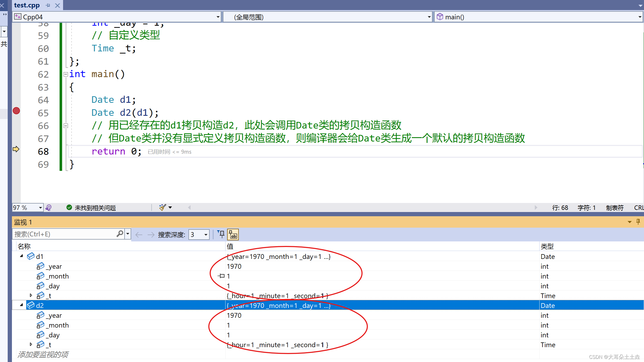Click the left side panel collapse arrow

[5, 14]
